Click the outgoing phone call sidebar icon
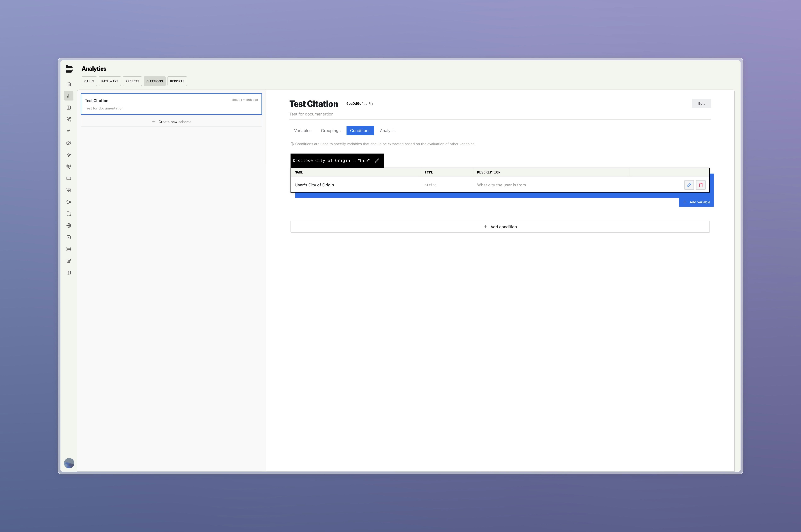801x532 pixels. click(x=69, y=119)
